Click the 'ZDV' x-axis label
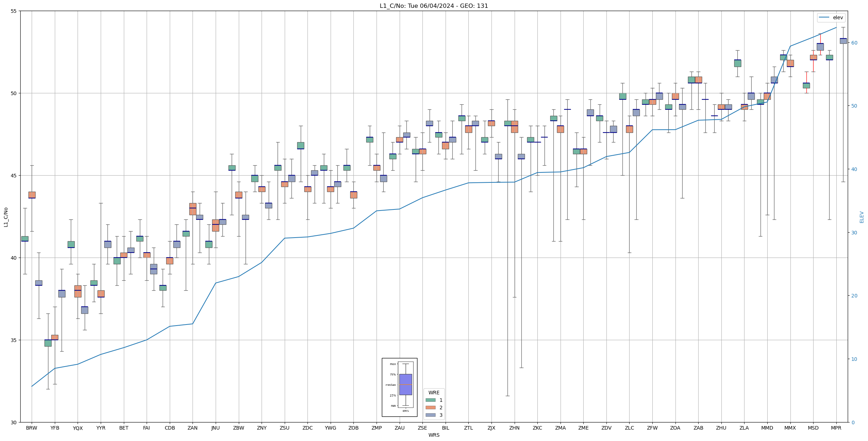868x441 pixels. coord(606,428)
